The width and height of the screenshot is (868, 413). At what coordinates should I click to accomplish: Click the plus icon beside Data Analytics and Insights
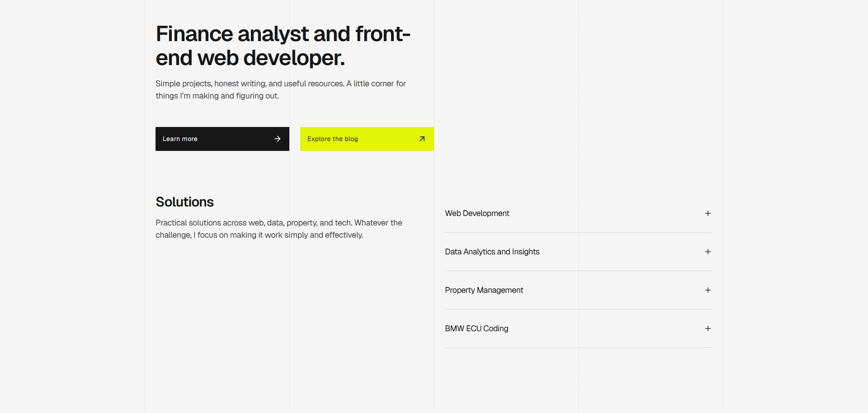click(x=708, y=252)
